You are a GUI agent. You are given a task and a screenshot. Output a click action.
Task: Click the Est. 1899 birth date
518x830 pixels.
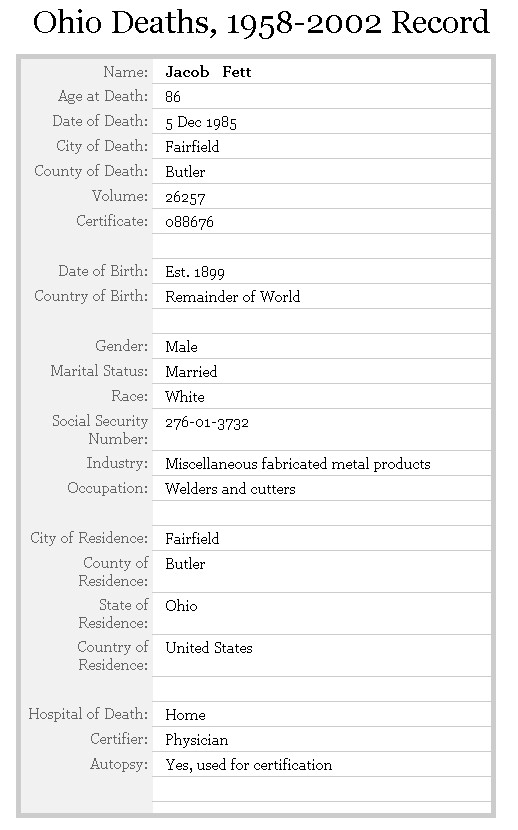click(x=195, y=272)
